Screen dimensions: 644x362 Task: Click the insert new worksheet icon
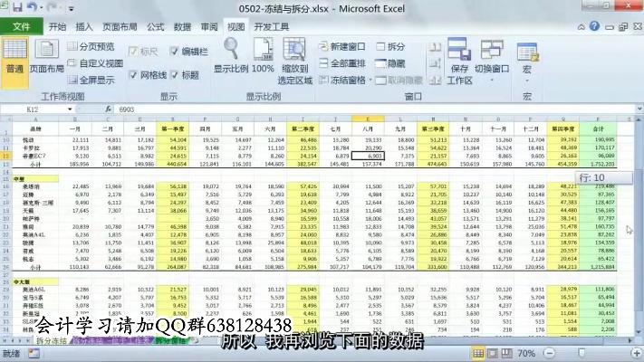(195, 340)
